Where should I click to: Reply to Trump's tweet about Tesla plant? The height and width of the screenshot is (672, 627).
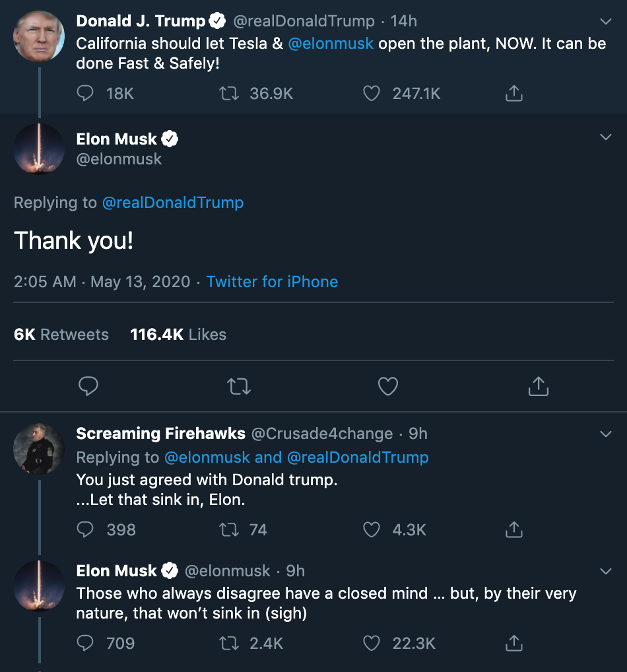[86, 94]
